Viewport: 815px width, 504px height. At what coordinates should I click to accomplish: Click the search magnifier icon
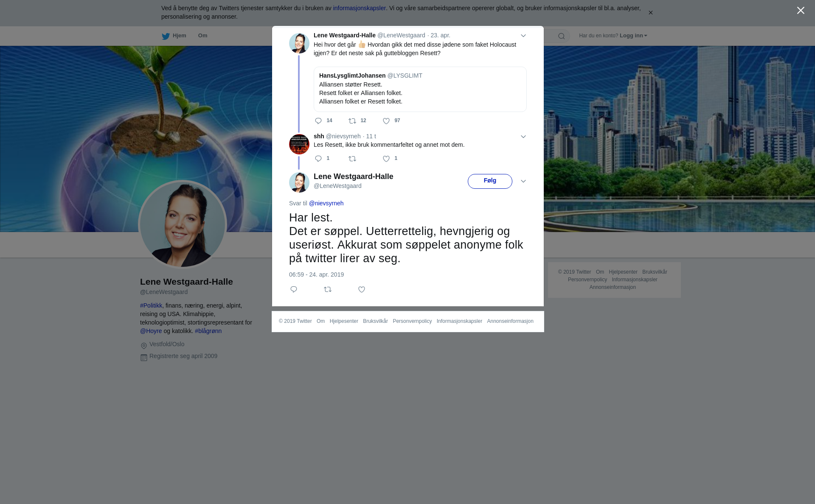click(562, 36)
